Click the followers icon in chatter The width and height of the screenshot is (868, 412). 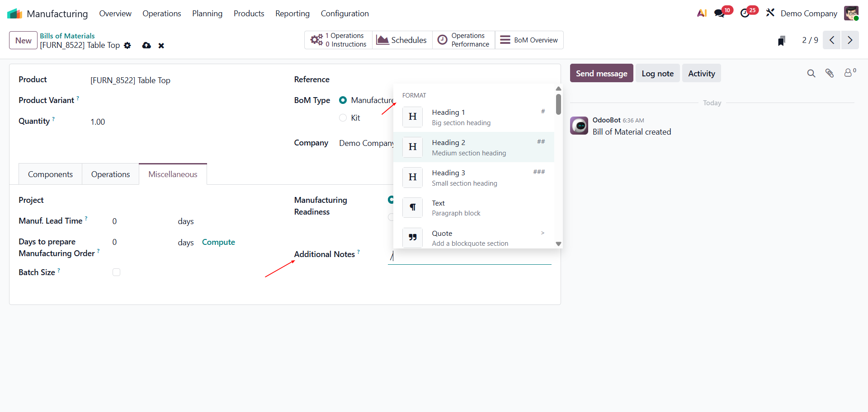coord(849,73)
